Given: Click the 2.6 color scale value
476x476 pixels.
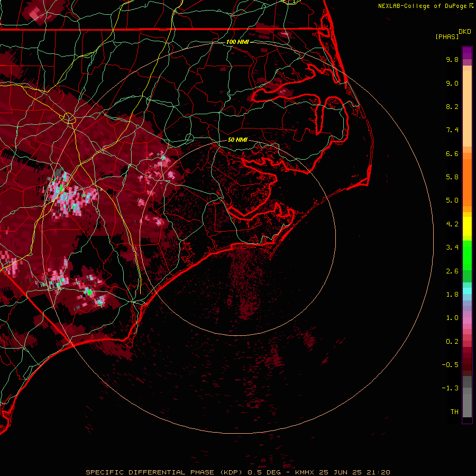Looking at the screenshot, I should (x=452, y=271).
